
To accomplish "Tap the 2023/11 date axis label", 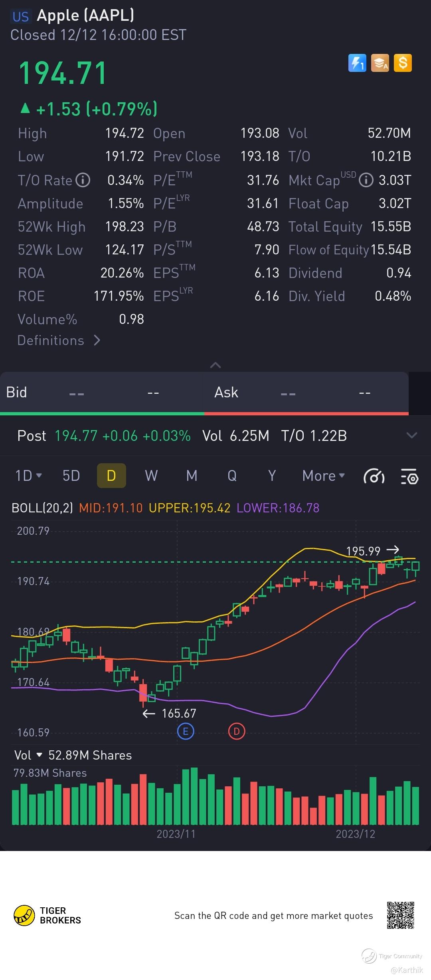I will 176,834.
